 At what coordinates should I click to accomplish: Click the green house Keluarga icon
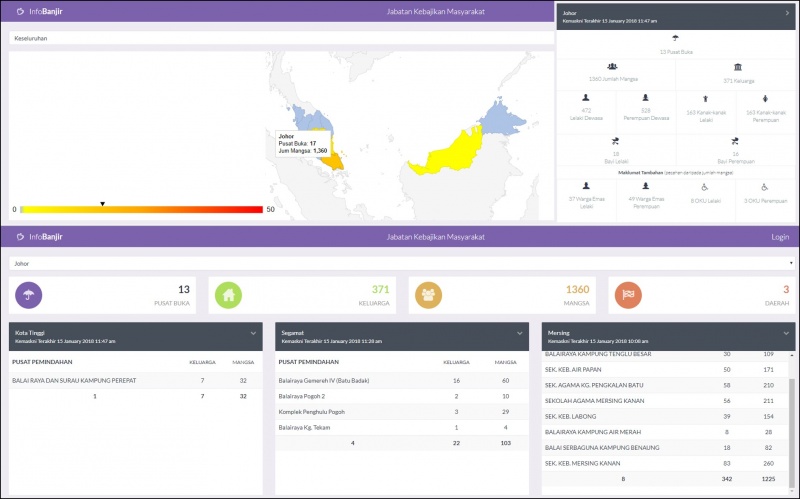[228, 295]
